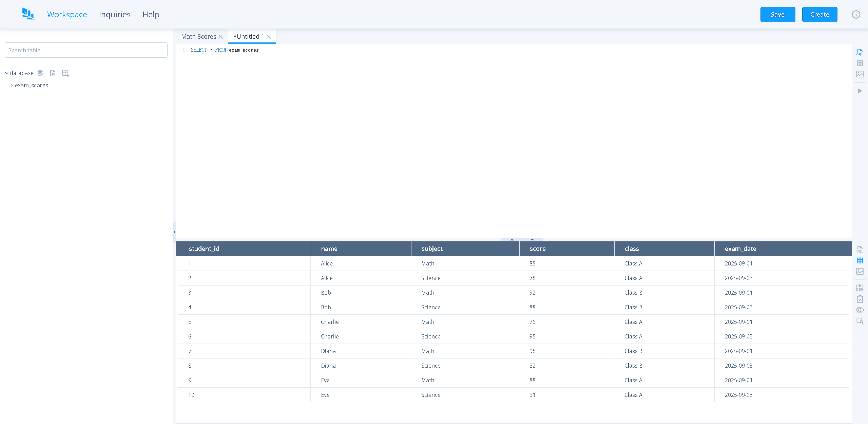Switch editor panel to image chart view
The width and height of the screenshot is (868, 424).
click(x=860, y=74)
